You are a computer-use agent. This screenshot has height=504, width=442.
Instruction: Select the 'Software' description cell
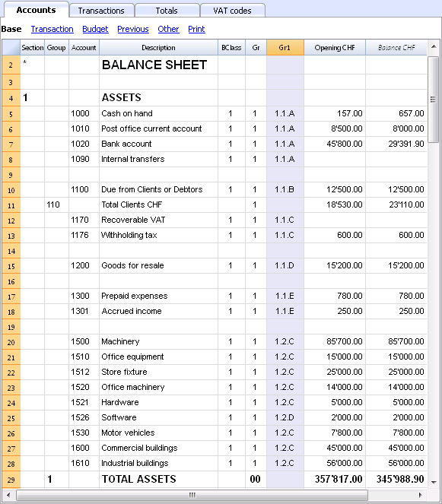pyautogui.click(x=158, y=417)
